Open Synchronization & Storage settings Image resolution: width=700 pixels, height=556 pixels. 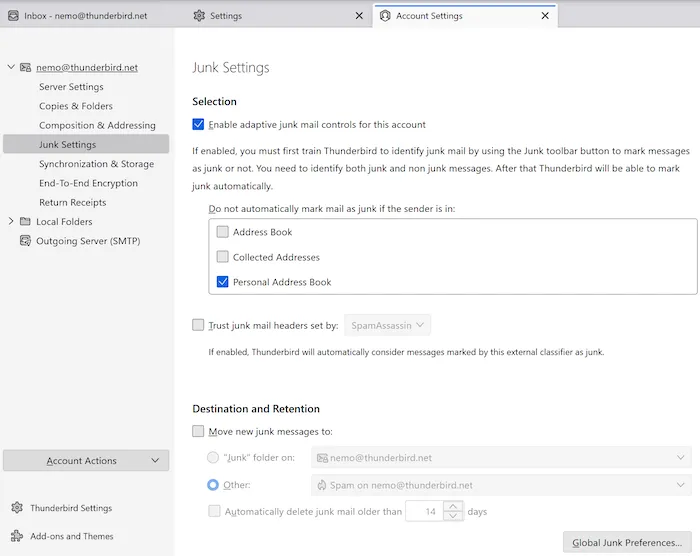96,164
